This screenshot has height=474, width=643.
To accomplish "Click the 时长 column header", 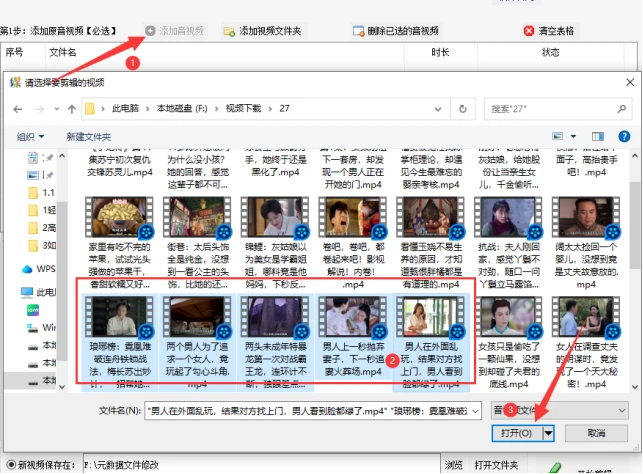I will (440, 52).
